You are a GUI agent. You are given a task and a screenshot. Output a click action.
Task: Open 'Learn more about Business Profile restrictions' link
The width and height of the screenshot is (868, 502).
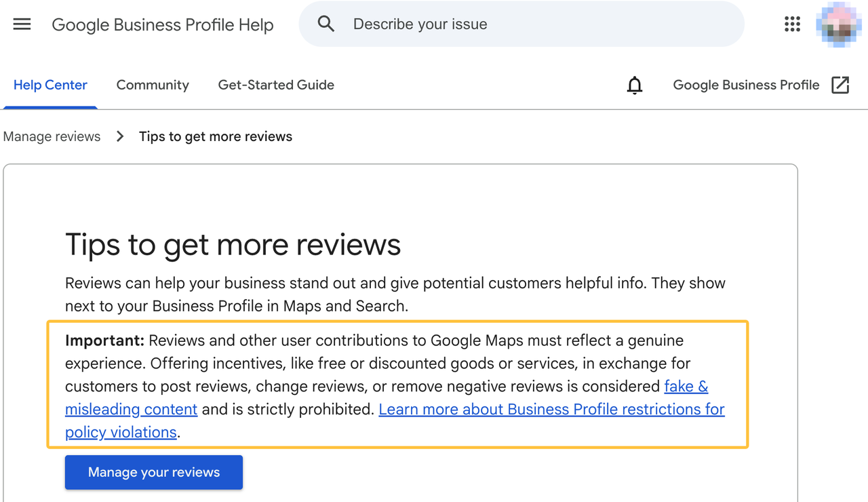(551, 410)
